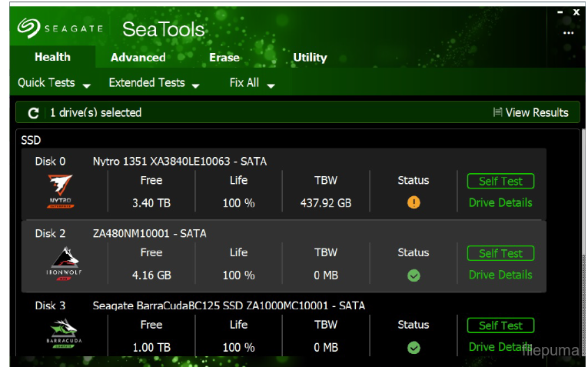Click the Seagate logo in the header
The image size is (588, 367).
click(x=61, y=28)
